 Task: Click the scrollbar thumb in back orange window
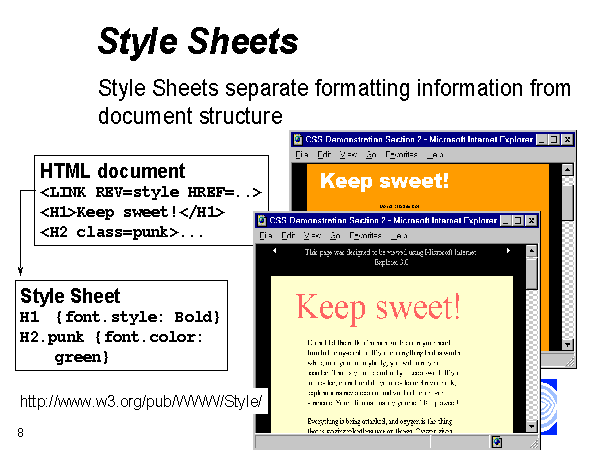(x=567, y=202)
